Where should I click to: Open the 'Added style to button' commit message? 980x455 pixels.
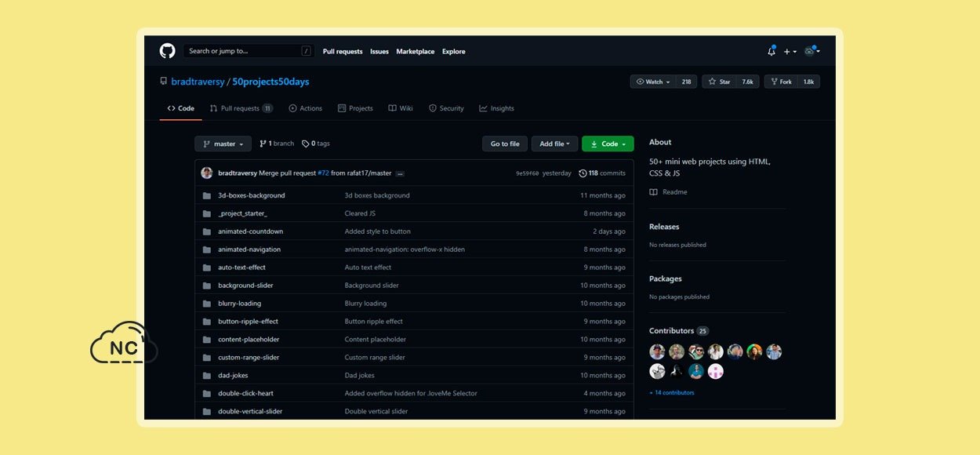pos(378,231)
